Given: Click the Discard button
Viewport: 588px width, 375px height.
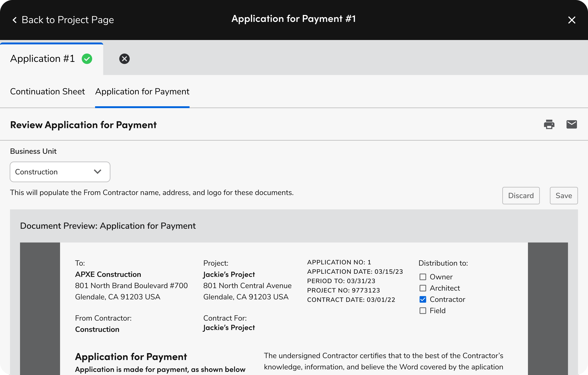Looking at the screenshot, I should click(x=521, y=196).
